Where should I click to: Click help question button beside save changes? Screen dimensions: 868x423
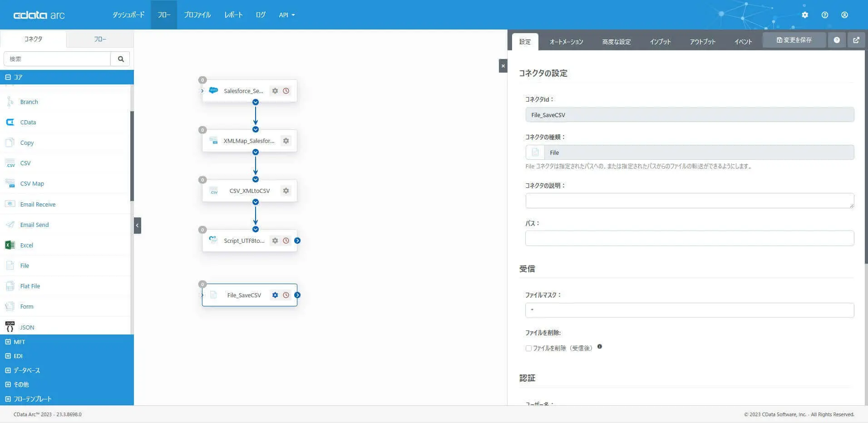(837, 40)
